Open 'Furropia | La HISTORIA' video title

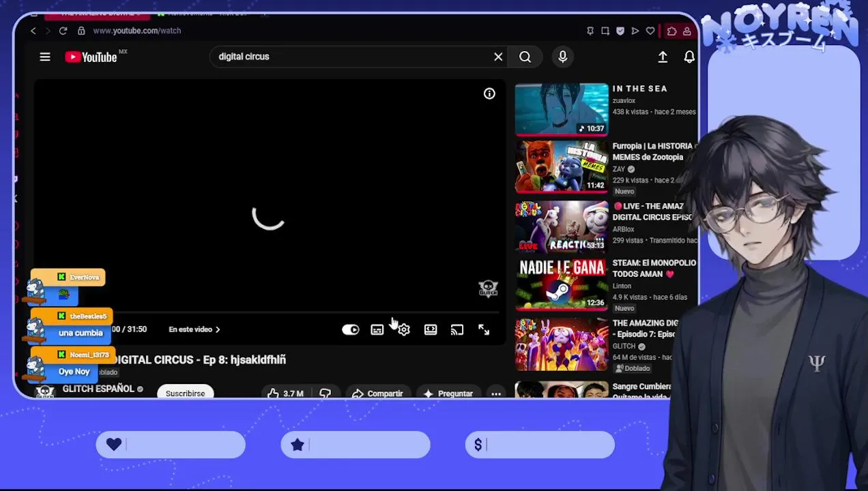click(653, 151)
